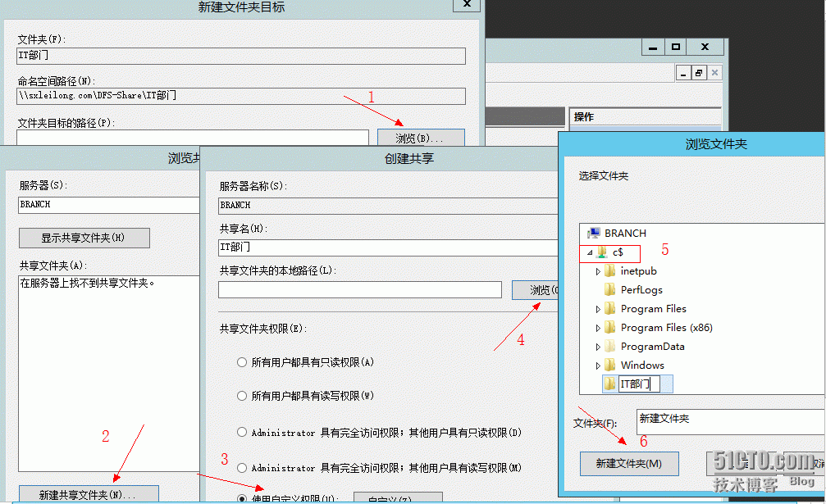Click the ProgramData folder icon

point(609,346)
